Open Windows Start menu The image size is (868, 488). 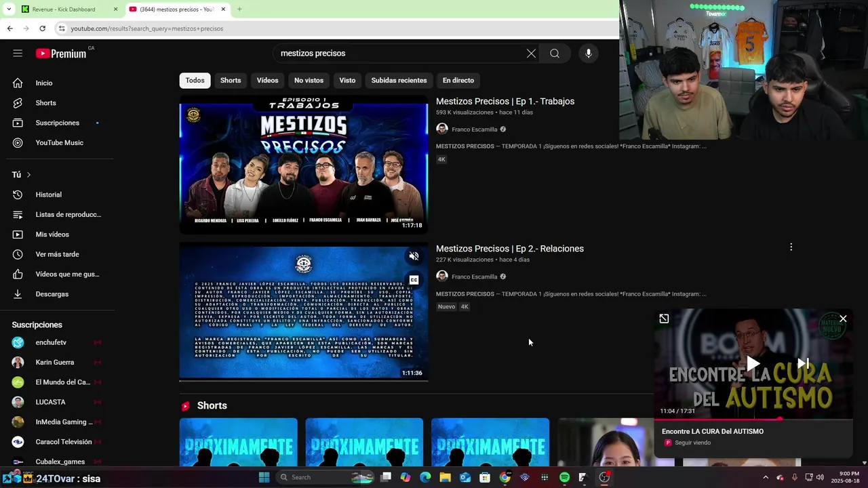click(x=264, y=477)
